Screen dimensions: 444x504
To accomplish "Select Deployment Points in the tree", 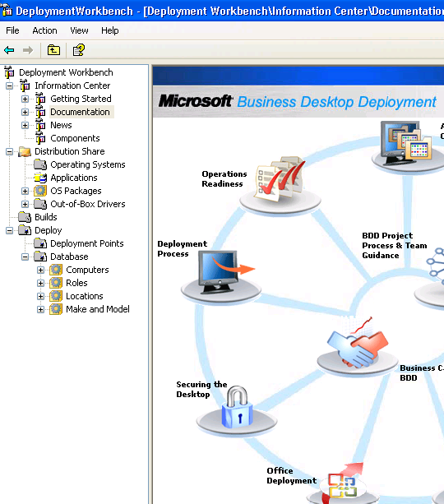I will (87, 243).
